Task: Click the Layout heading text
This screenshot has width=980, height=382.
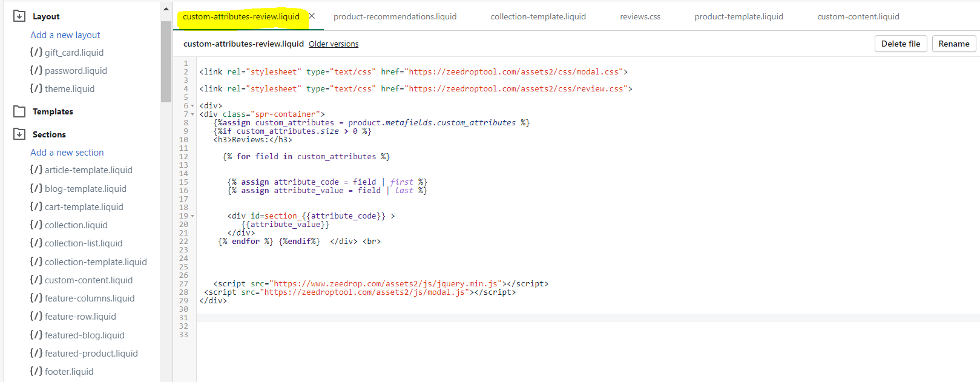Action: coord(46,16)
